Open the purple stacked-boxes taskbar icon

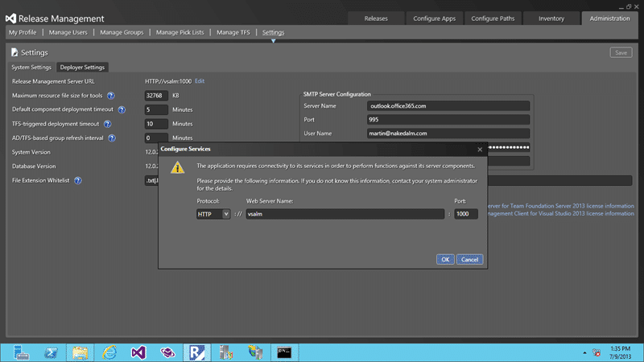click(x=167, y=352)
